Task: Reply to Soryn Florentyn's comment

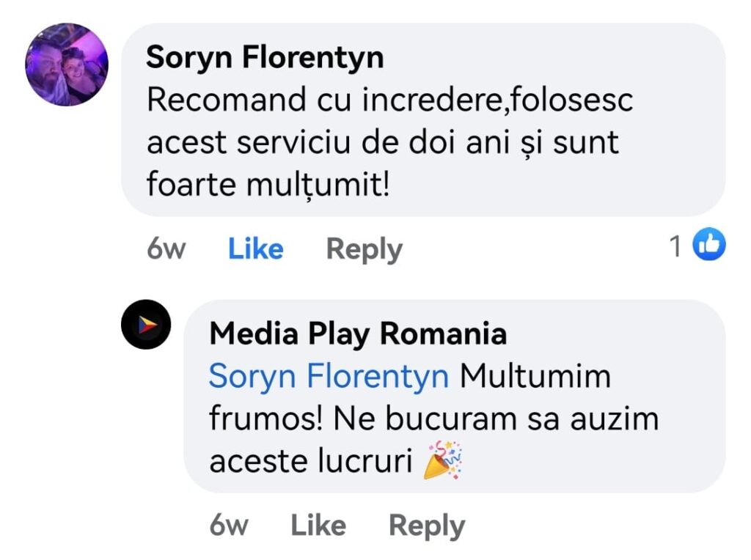Action: click(x=364, y=248)
